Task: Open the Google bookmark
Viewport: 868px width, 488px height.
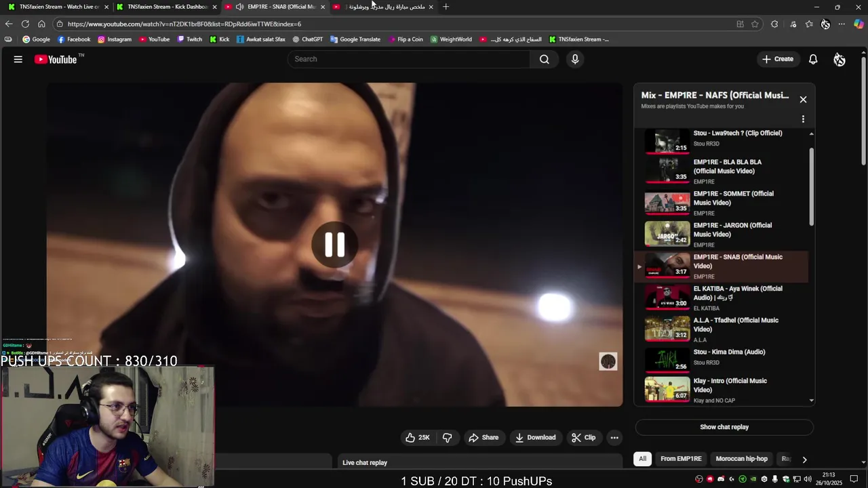Action: pyautogui.click(x=36, y=39)
